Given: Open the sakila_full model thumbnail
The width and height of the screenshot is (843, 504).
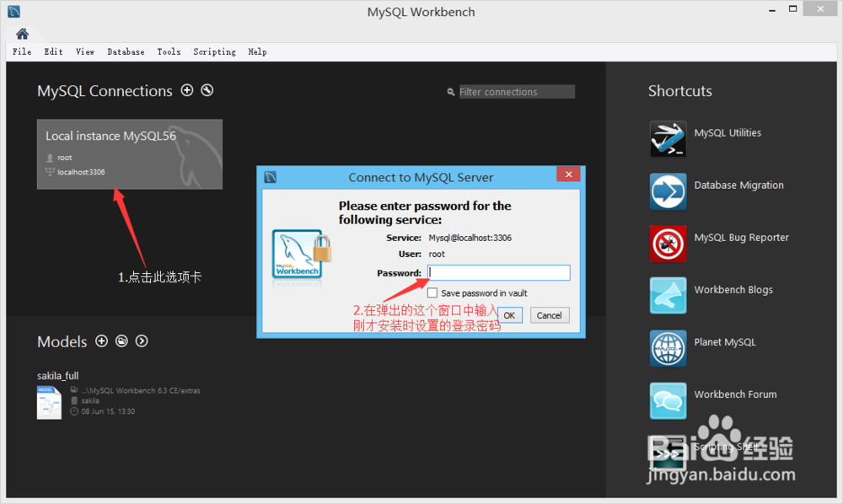Looking at the screenshot, I should pyautogui.click(x=48, y=403).
